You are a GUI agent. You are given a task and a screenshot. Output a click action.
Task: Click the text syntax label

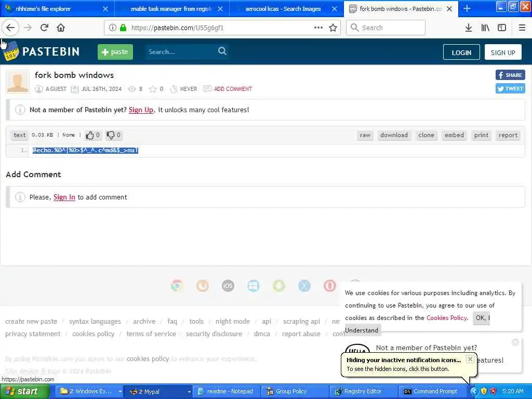tap(19, 135)
